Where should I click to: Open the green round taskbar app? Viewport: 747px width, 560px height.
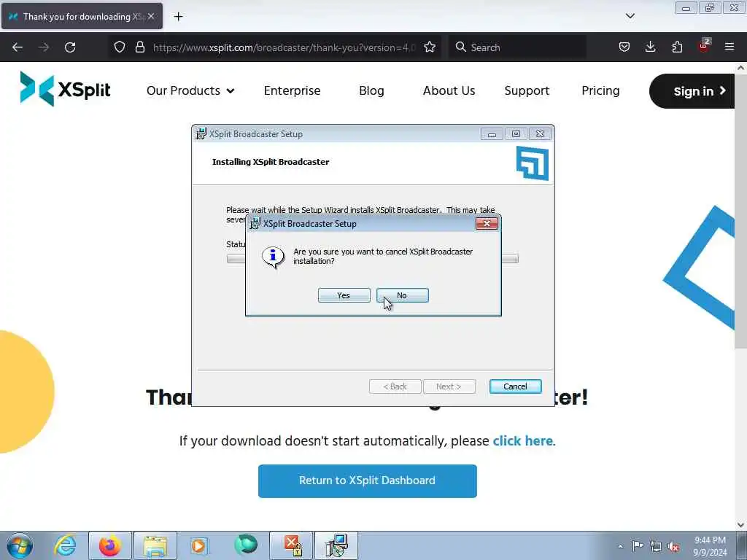[246, 545]
